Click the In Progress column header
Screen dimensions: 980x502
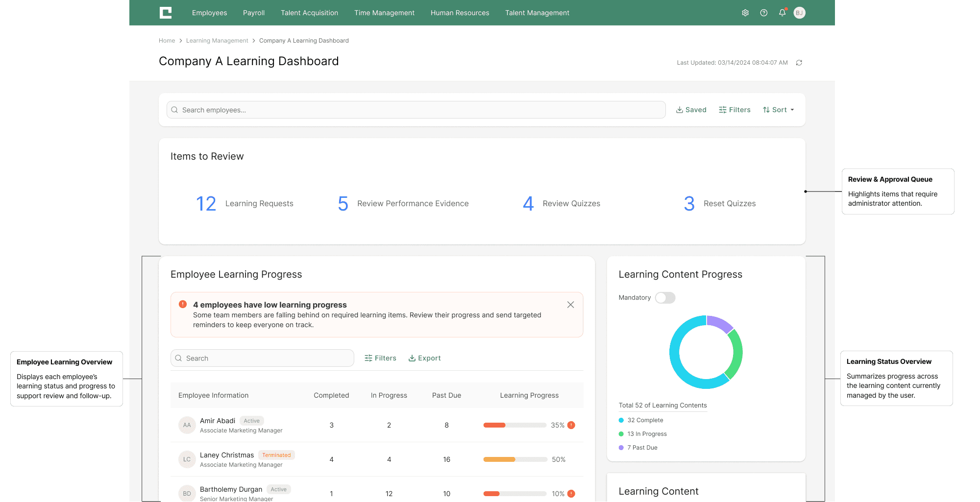[x=389, y=395]
